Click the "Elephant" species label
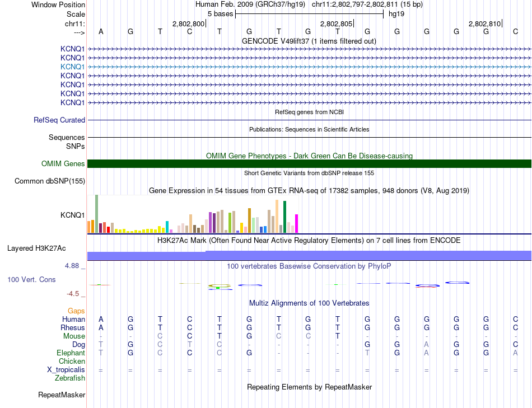The width and height of the screenshot is (532, 408). pyautogui.click(x=71, y=353)
